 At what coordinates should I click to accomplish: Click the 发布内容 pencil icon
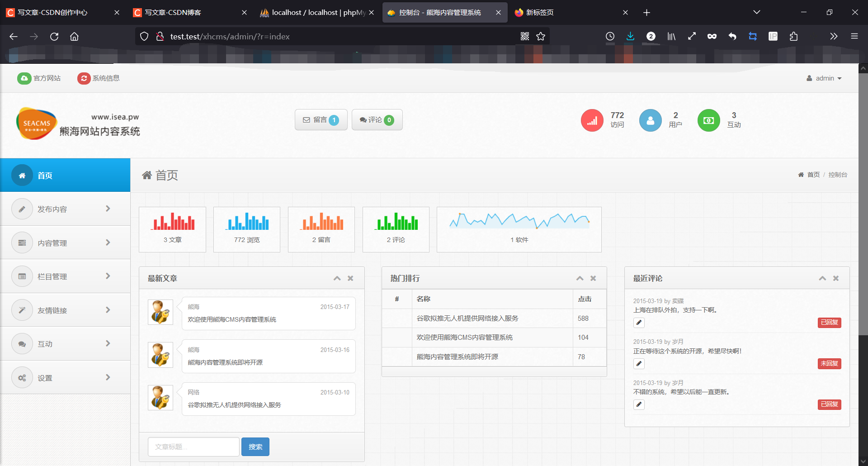click(x=22, y=209)
